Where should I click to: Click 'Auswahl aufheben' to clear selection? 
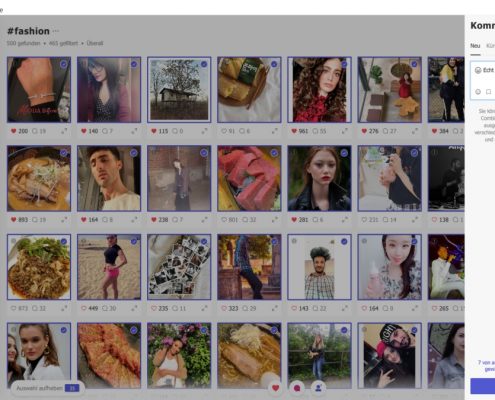click(39, 388)
